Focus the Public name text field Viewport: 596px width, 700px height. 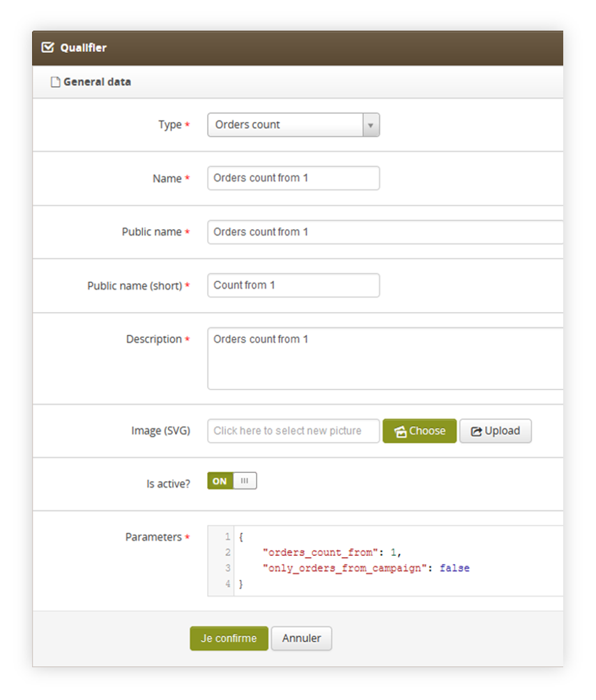tap(385, 232)
